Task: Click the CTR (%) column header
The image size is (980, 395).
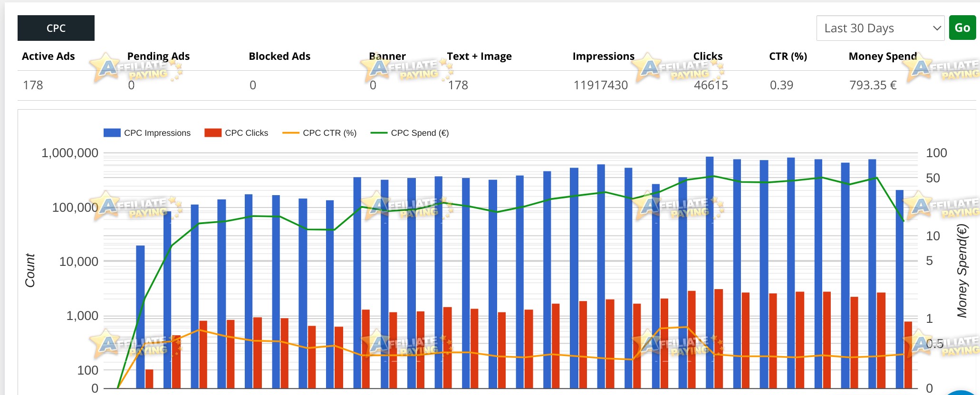Action: tap(788, 56)
